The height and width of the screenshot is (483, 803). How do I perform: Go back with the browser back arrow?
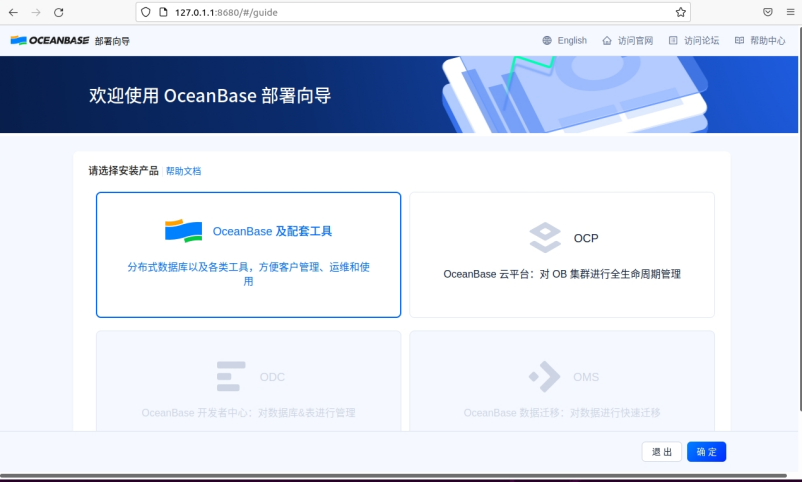pos(13,12)
